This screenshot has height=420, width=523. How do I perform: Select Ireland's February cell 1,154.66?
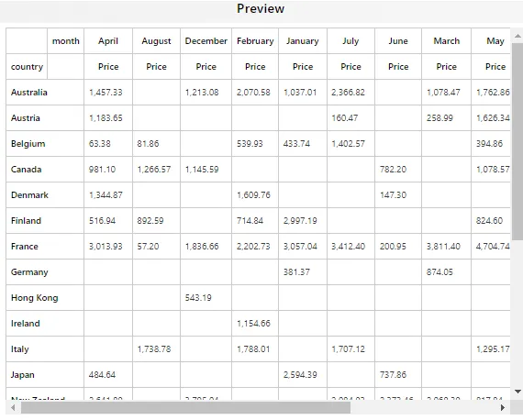click(x=255, y=324)
